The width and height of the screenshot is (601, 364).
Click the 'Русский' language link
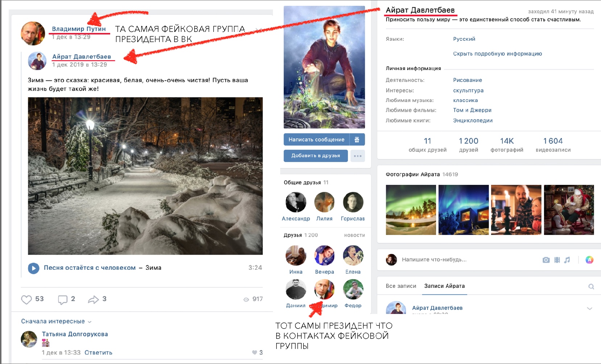point(464,39)
